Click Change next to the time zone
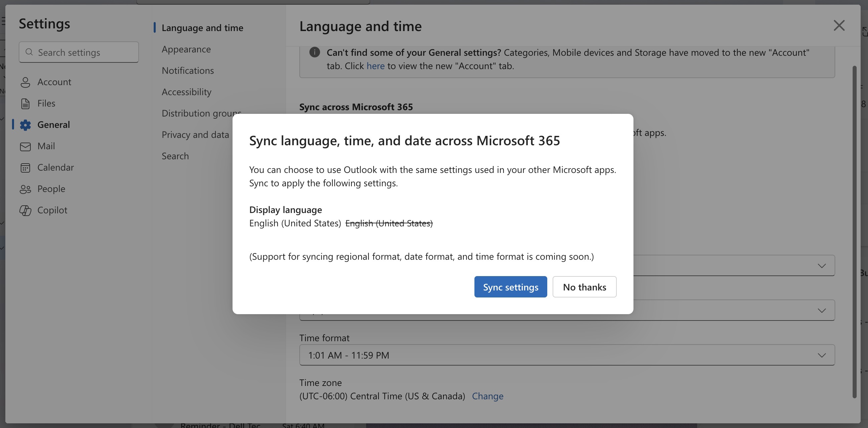 click(x=487, y=396)
